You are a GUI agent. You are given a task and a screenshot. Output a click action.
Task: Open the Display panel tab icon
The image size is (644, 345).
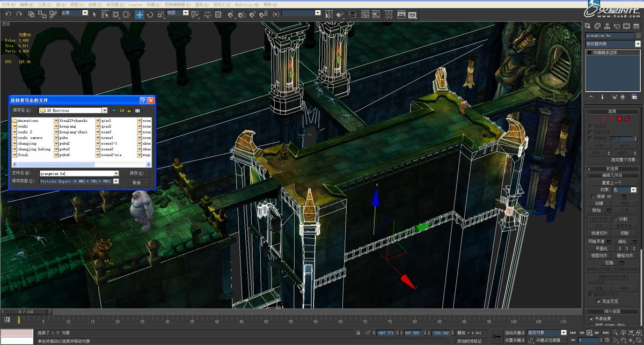pyautogui.click(x=626, y=26)
